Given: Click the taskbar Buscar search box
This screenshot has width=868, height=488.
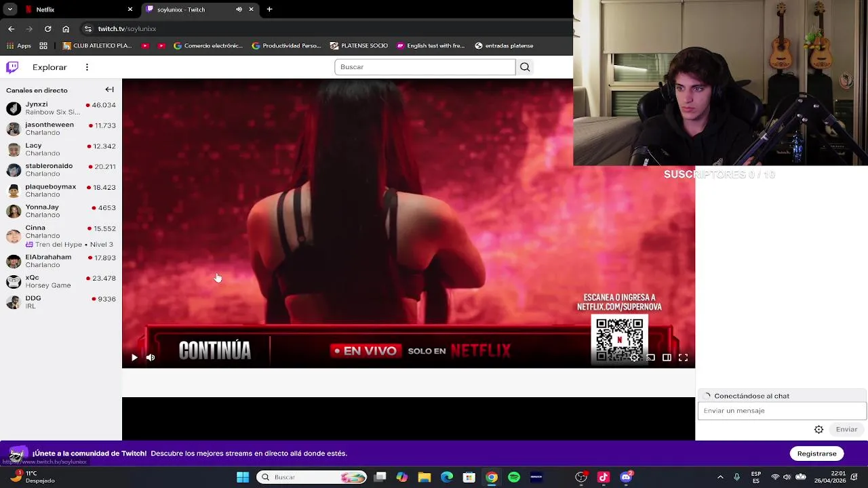Looking at the screenshot, I should tap(312, 477).
